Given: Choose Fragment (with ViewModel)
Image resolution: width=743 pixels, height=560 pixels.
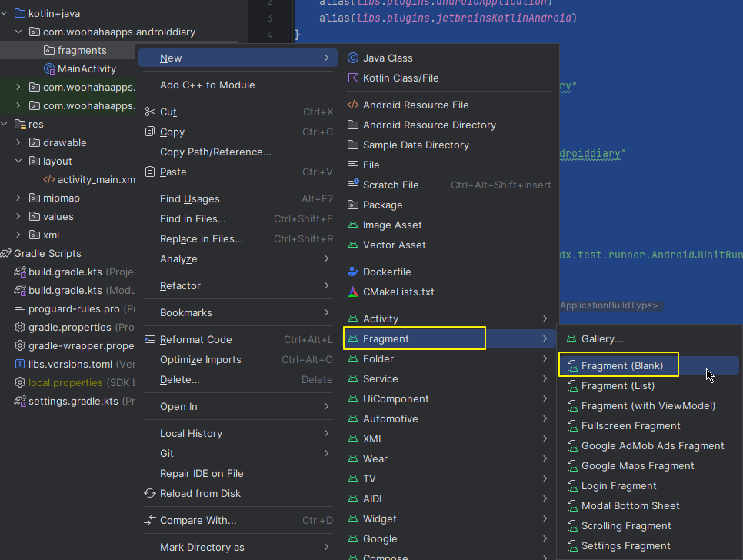Looking at the screenshot, I should 648,405.
